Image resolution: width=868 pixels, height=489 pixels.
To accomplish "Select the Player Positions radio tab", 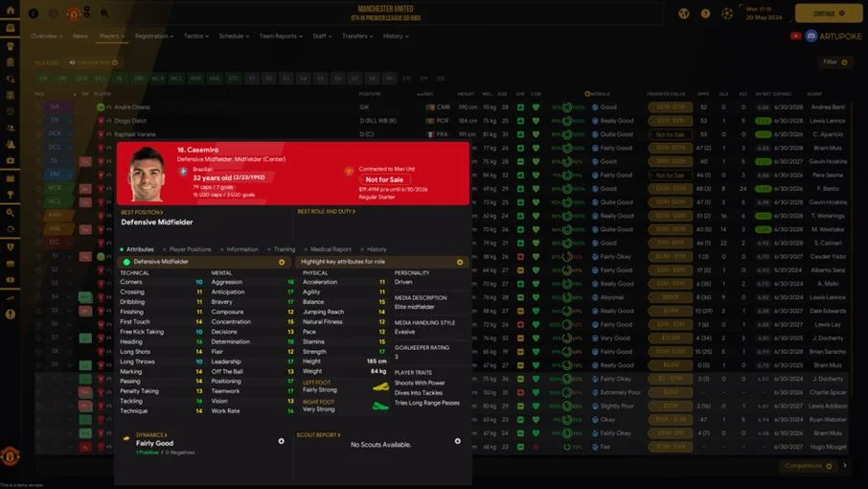I will point(187,249).
